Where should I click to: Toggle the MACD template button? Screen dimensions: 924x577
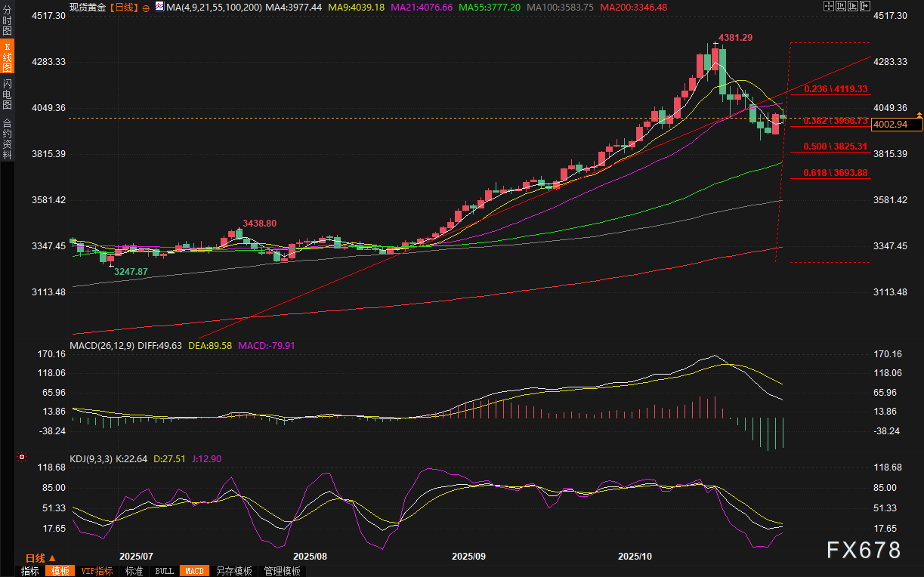(194, 571)
